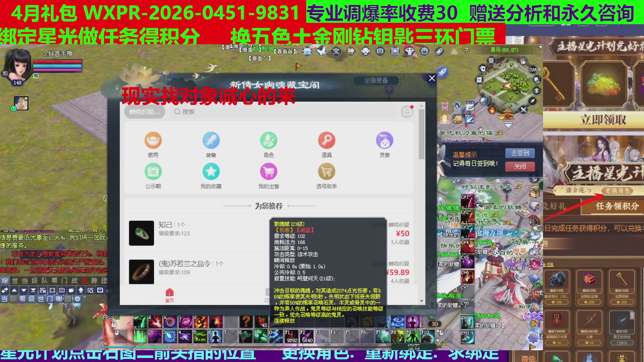Click the 神 icon in top toolbar
Image resolution: width=644 pixels, height=362 pixels.
[351, 51]
